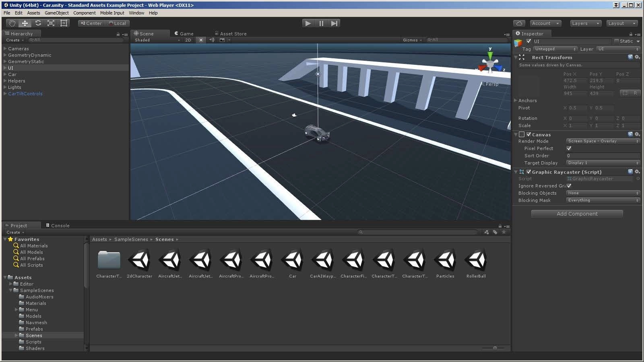Open the Particles scene asset
644x362 pixels.
(x=445, y=263)
